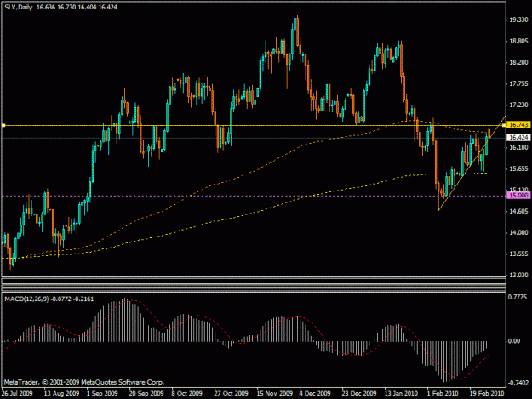
Task: Click the 14.080 price scale value
Action: click(518, 232)
